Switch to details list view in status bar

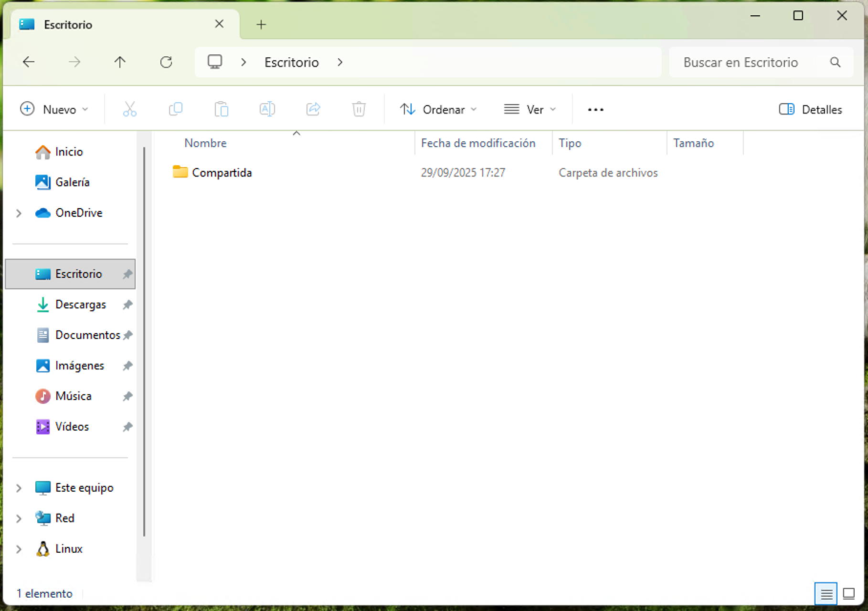pyautogui.click(x=826, y=594)
